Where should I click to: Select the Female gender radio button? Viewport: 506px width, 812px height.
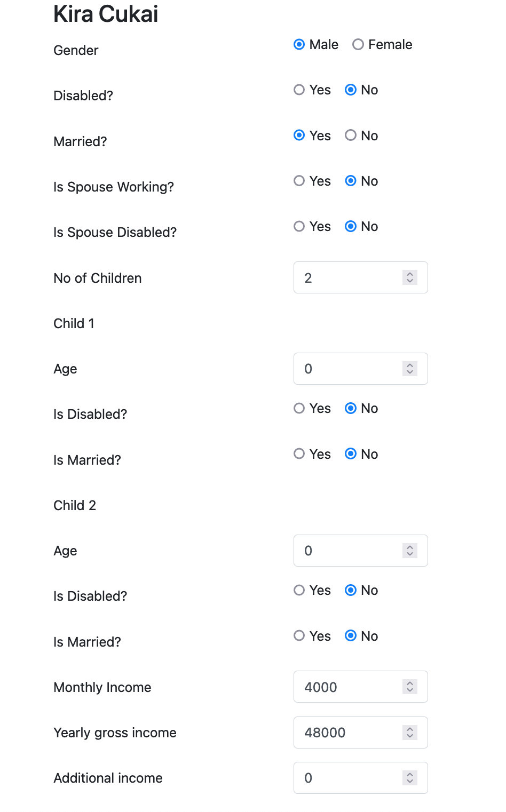click(358, 45)
